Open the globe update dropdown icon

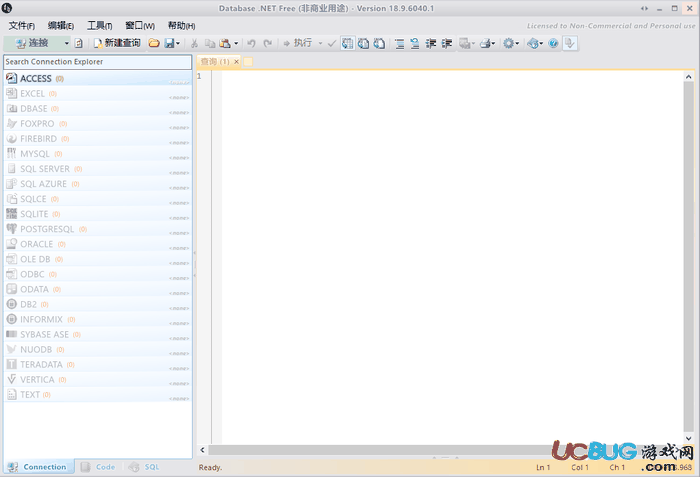click(x=535, y=43)
